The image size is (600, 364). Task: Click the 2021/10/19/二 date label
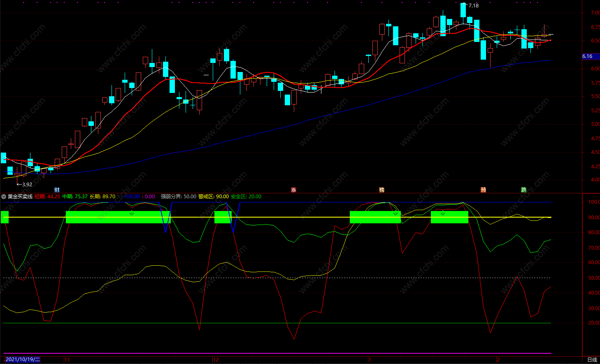23,360
